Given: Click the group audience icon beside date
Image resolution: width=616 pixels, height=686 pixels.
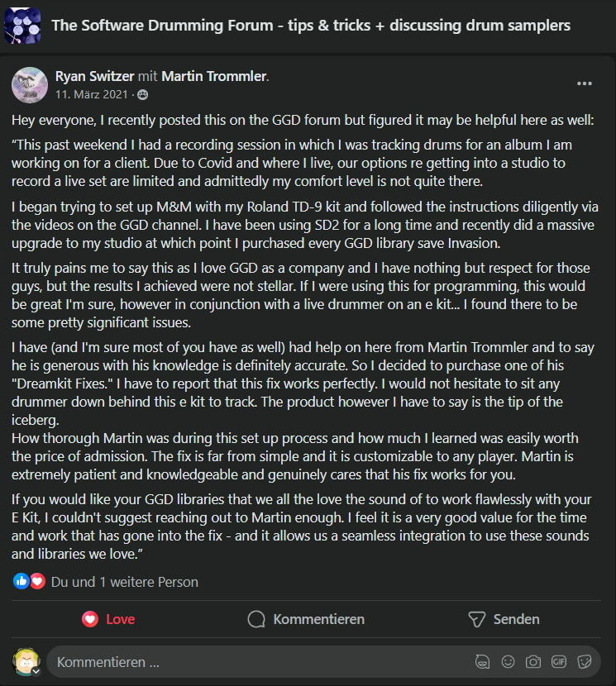Looking at the screenshot, I should (143, 94).
